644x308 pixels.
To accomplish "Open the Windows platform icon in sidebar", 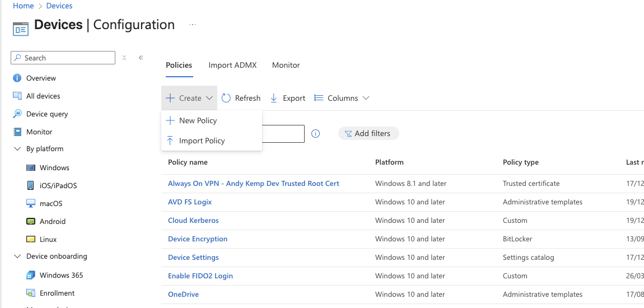I will [31, 168].
